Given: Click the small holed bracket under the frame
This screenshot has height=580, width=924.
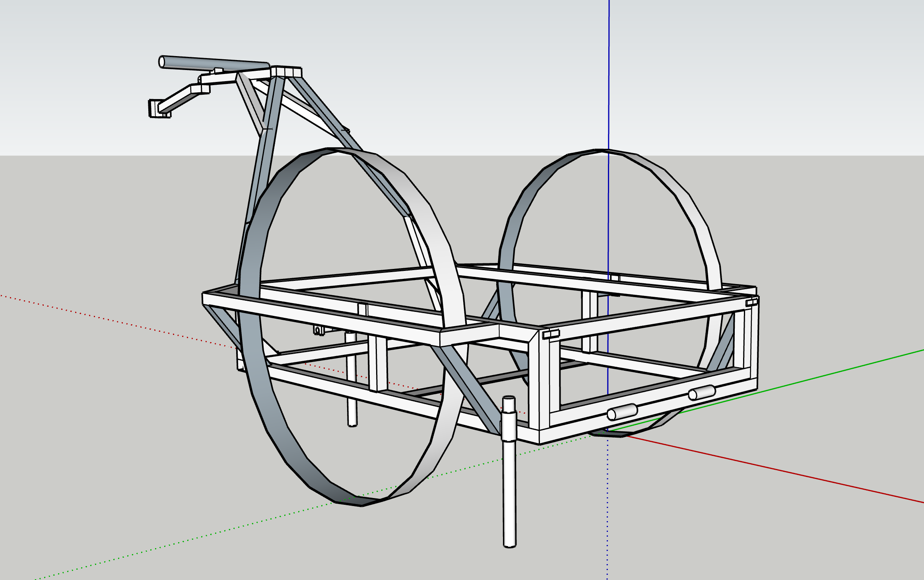Looking at the screenshot, I should [318, 330].
